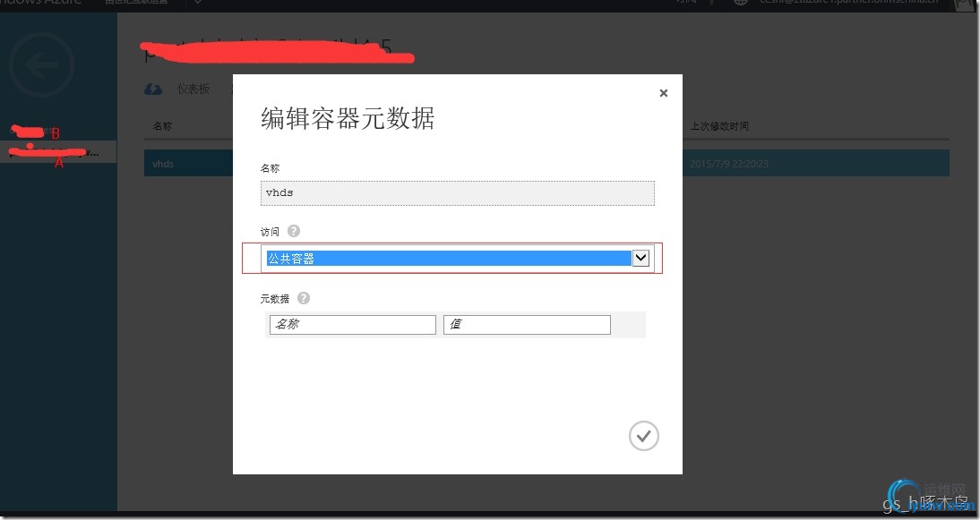Click the access dropdown arrow button
This screenshot has width=980, height=520.
(640, 258)
